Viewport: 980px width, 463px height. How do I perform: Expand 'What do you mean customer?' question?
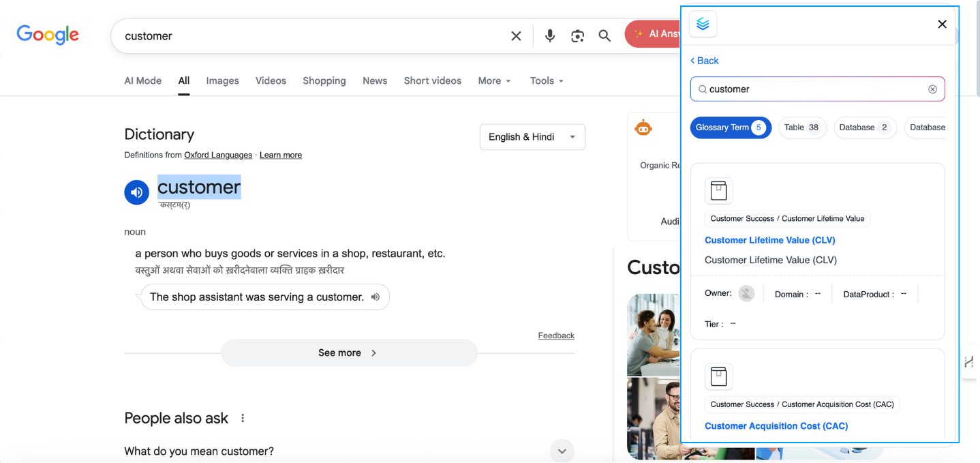[x=562, y=451]
